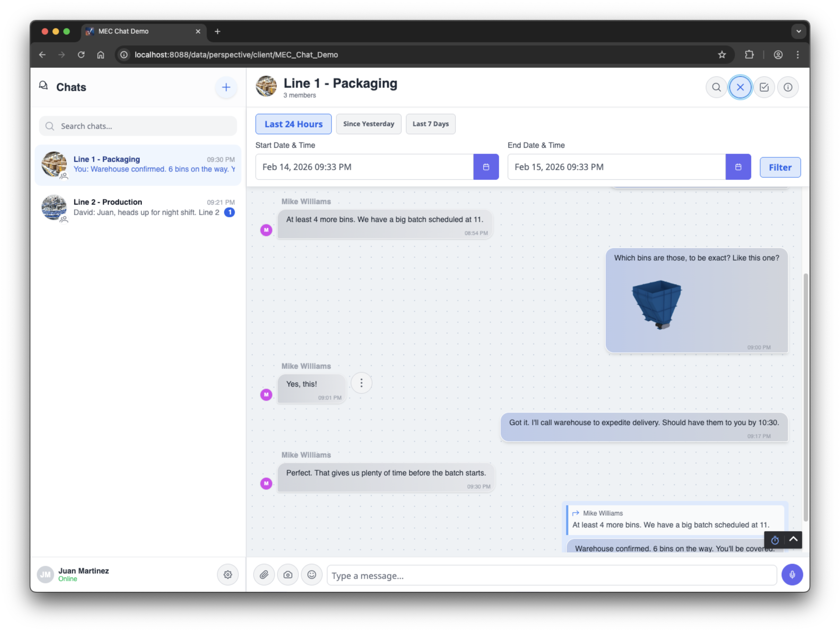Start voice recording with the microphone icon
840x632 pixels.
[792, 575]
